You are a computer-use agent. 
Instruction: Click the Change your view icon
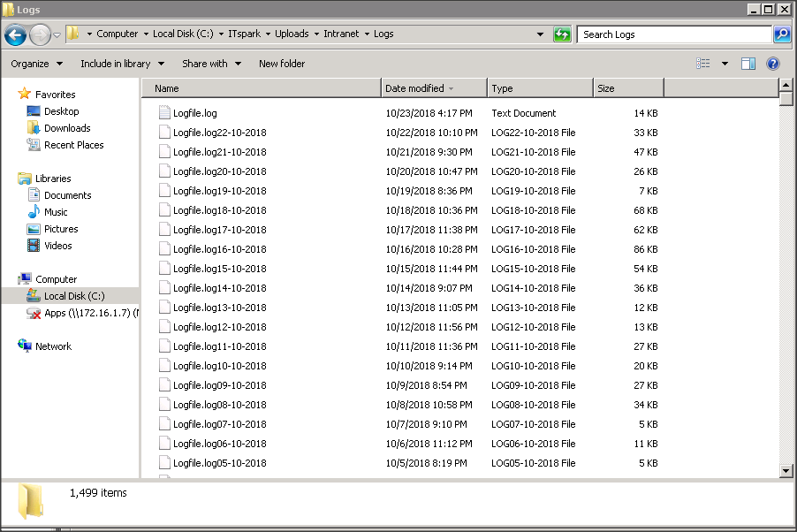pyautogui.click(x=703, y=64)
